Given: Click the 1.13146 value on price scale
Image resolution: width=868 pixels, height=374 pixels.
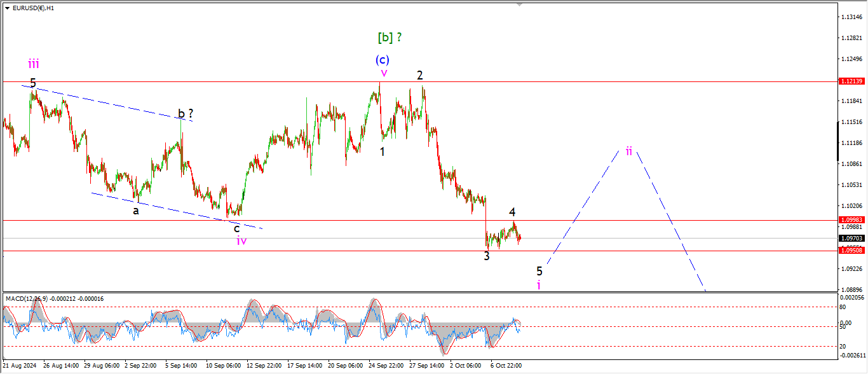Looking at the screenshot, I should coord(850,17).
